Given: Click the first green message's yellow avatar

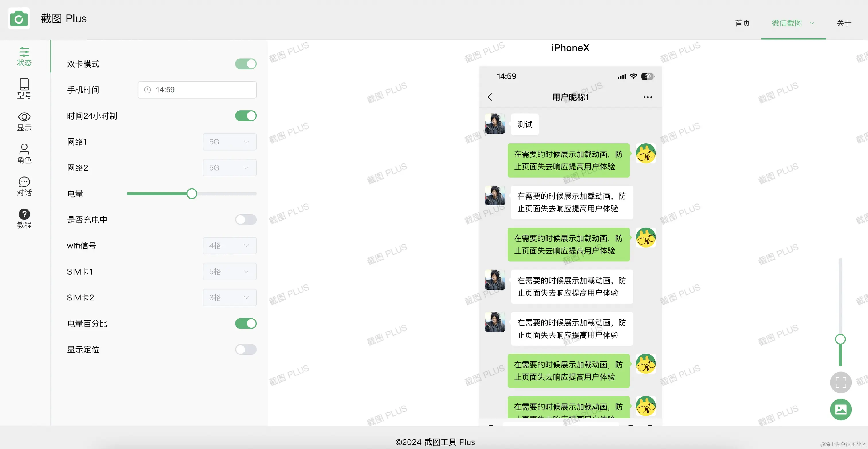Looking at the screenshot, I should [x=646, y=153].
